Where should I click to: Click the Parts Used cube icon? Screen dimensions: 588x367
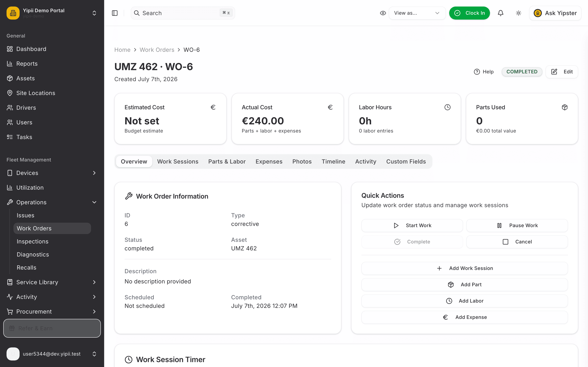pyautogui.click(x=565, y=107)
